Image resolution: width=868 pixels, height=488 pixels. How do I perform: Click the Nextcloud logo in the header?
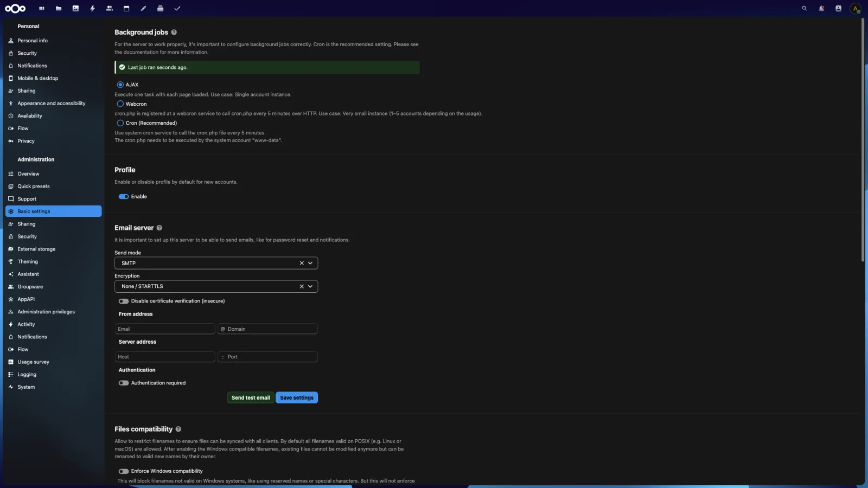pyautogui.click(x=15, y=8)
